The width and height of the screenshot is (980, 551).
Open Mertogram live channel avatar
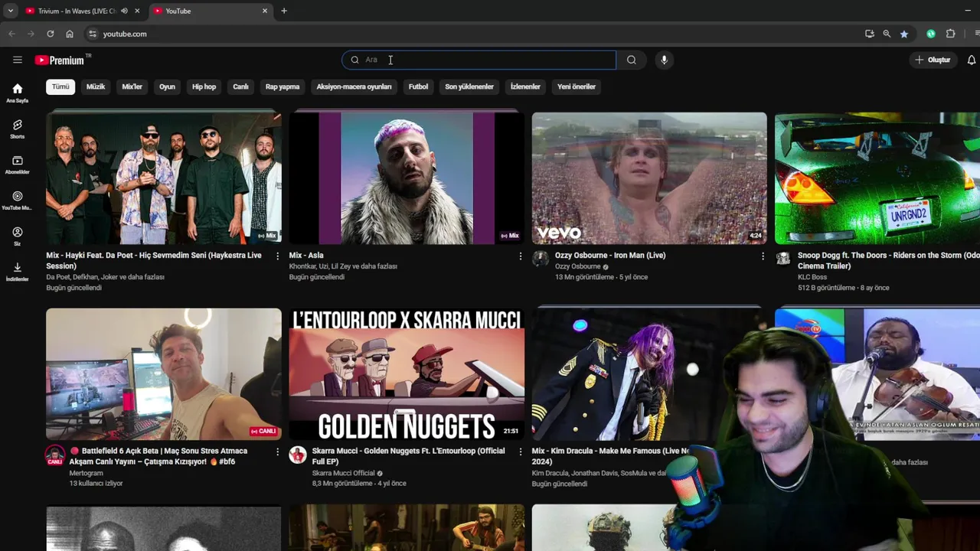click(x=55, y=455)
